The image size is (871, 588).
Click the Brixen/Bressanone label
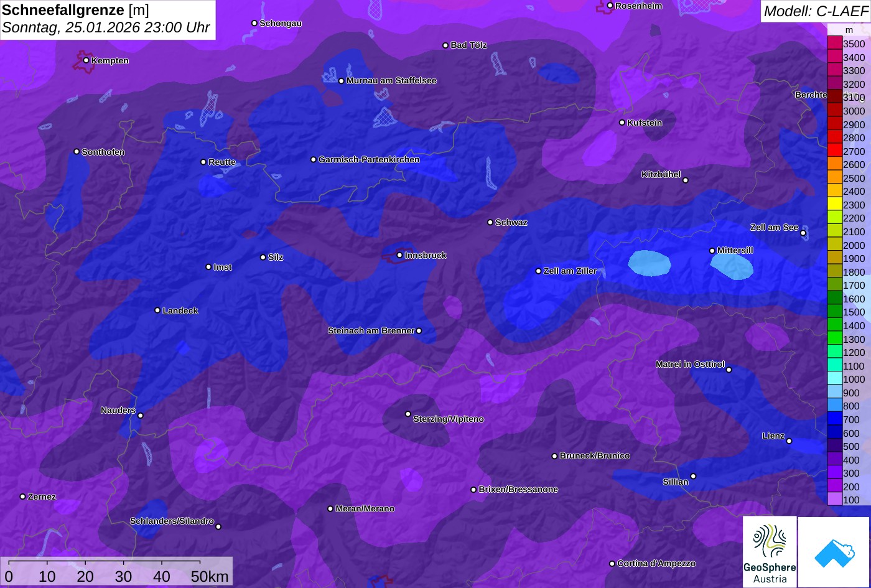point(518,490)
